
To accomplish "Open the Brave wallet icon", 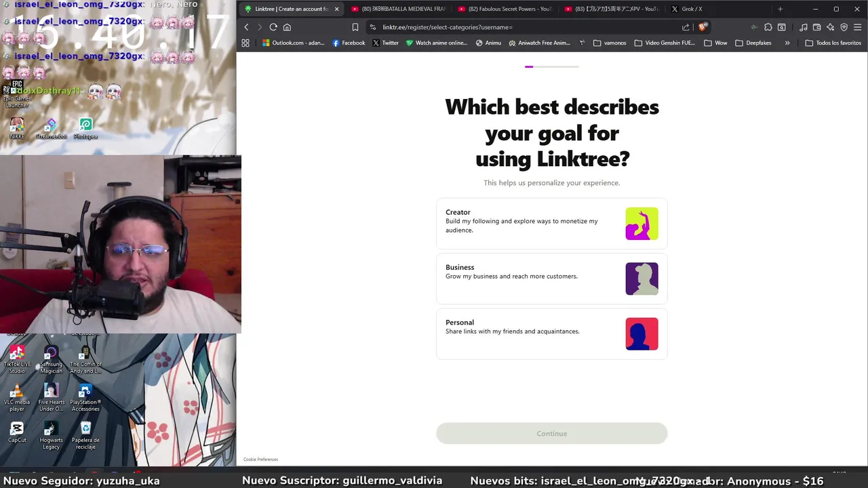I will tap(817, 27).
